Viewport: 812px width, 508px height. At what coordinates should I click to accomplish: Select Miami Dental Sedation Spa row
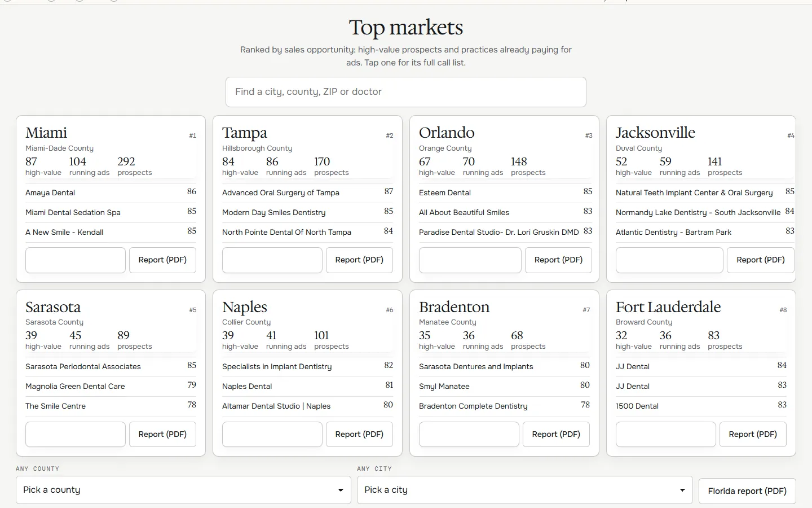[x=111, y=212]
